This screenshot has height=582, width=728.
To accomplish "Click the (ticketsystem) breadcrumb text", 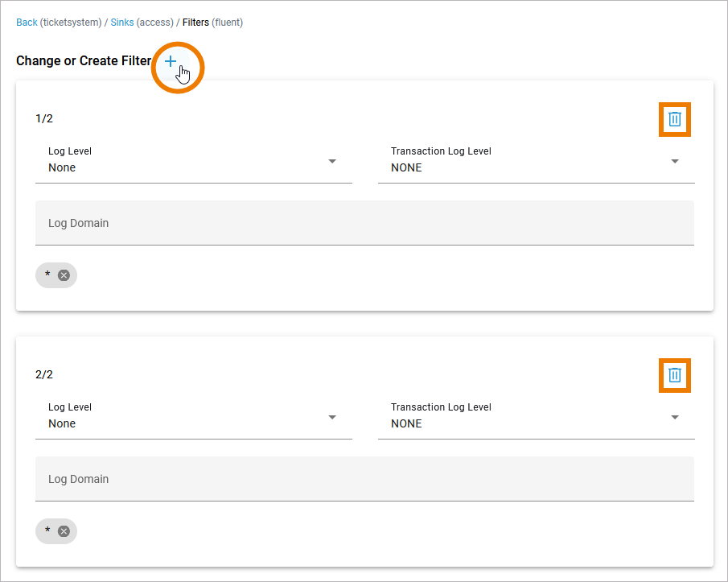I will tap(71, 23).
